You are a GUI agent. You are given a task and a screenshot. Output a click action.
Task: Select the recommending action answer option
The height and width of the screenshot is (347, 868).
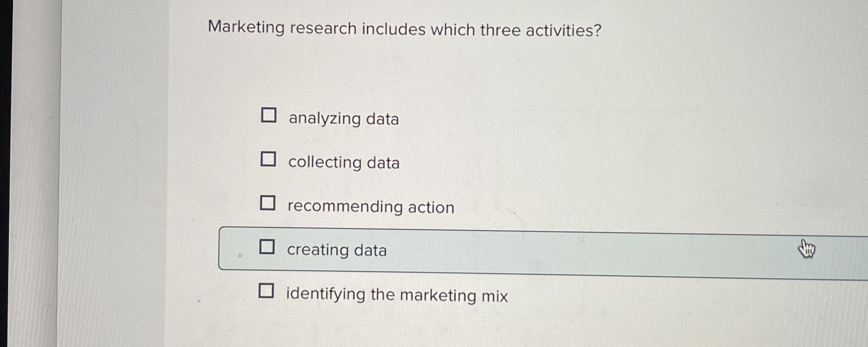[x=370, y=206]
